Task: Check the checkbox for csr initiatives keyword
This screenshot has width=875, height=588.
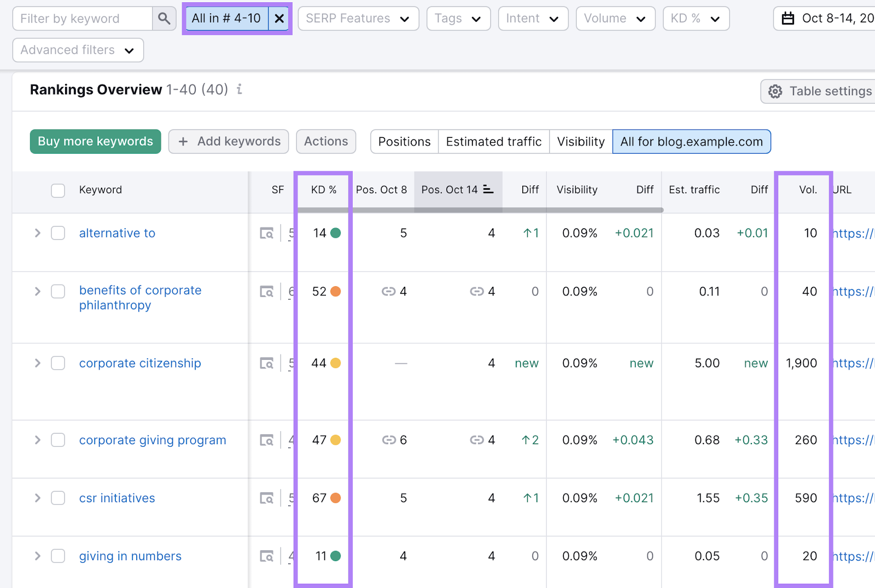Action: [58, 498]
